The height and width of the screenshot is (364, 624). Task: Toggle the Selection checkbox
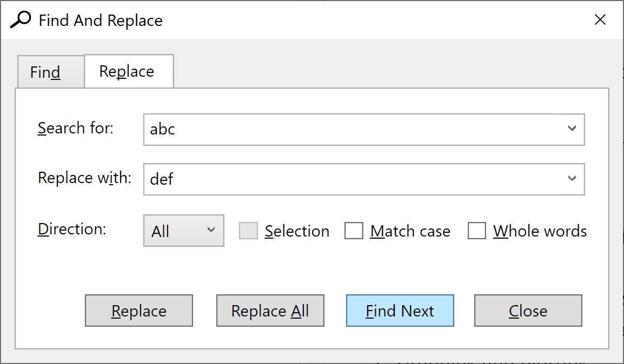[248, 231]
